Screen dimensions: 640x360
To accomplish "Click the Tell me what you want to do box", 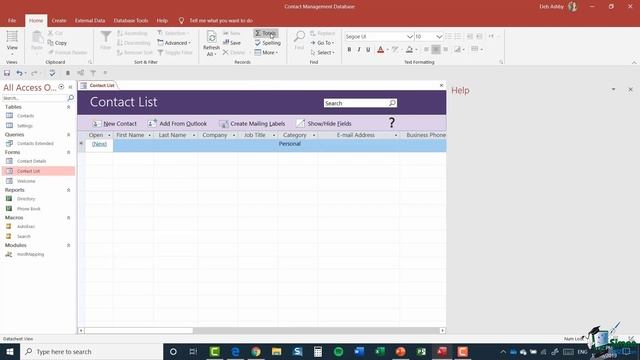I will click(221, 20).
